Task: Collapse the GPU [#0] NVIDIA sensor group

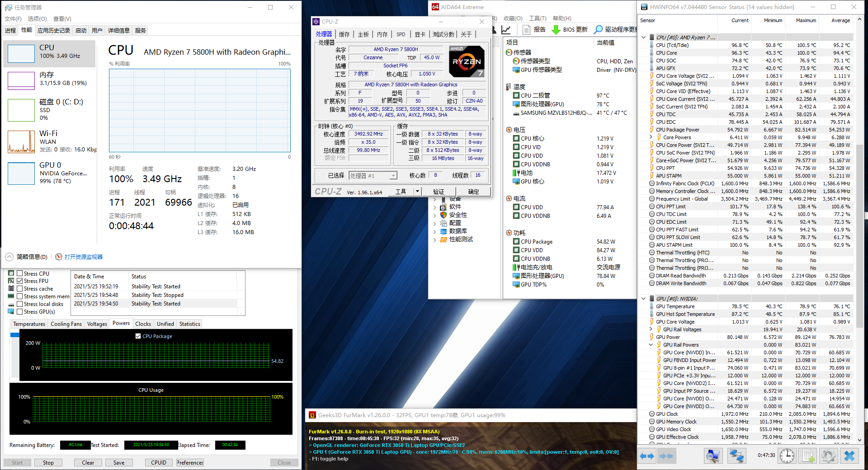Action: point(644,299)
